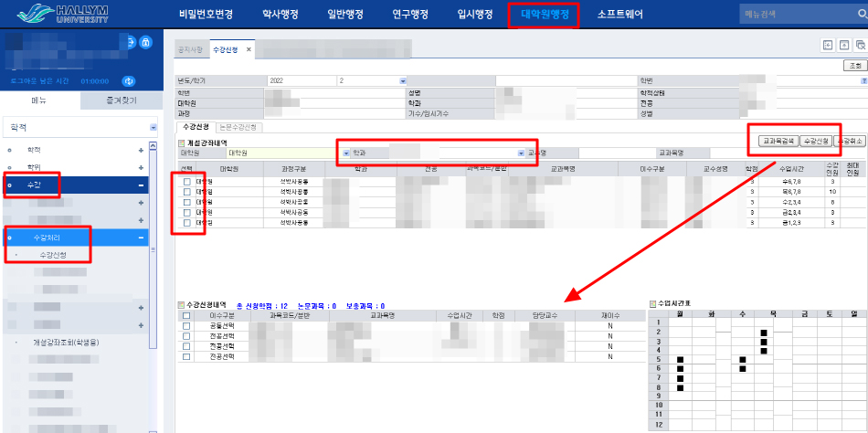Viewport: 868px width, 433px height.
Task: Click the lock icon in the sidebar header
Action: [146, 42]
